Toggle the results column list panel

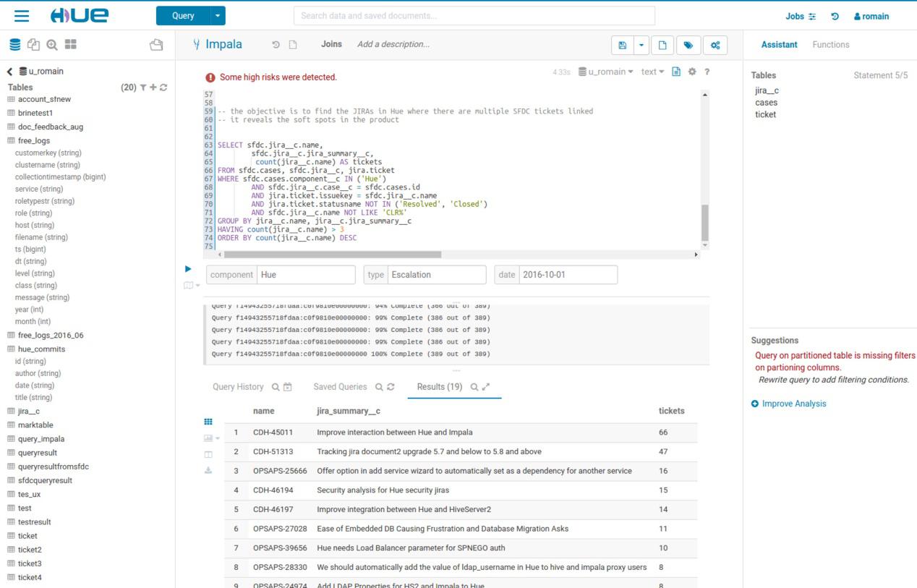pyautogui.click(x=208, y=454)
